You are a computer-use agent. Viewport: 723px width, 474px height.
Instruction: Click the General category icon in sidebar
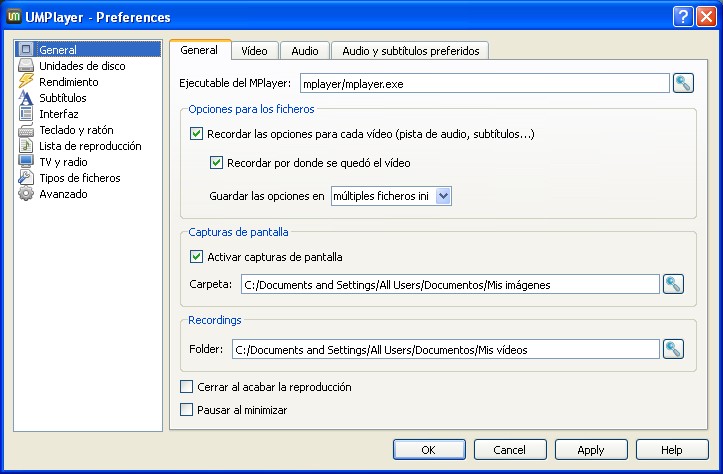(26, 49)
